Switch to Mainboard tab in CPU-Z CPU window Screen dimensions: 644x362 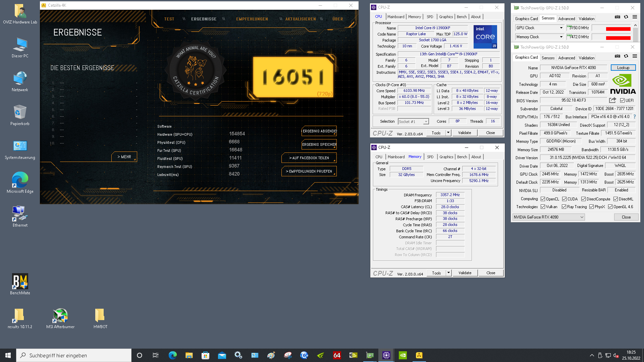[x=396, y=17]
